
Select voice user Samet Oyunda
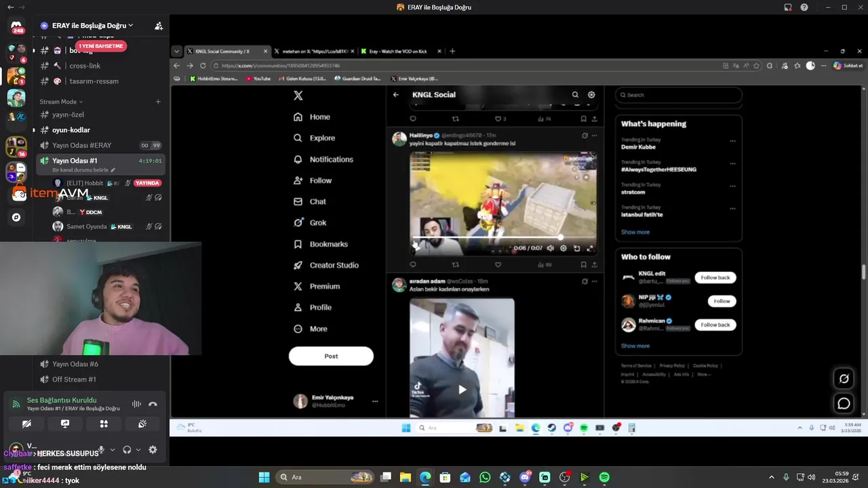pyautogui.click(x=86, y=226)
